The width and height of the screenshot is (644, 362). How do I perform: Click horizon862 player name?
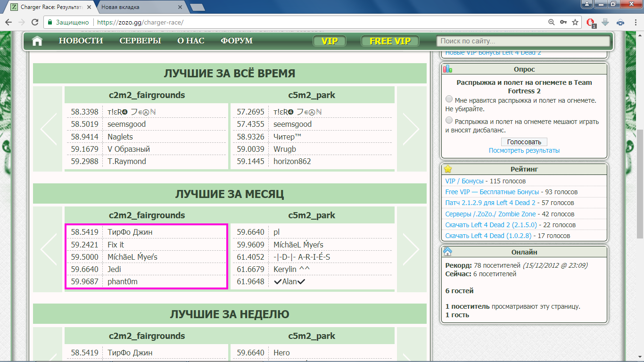(x=292, y=161)
